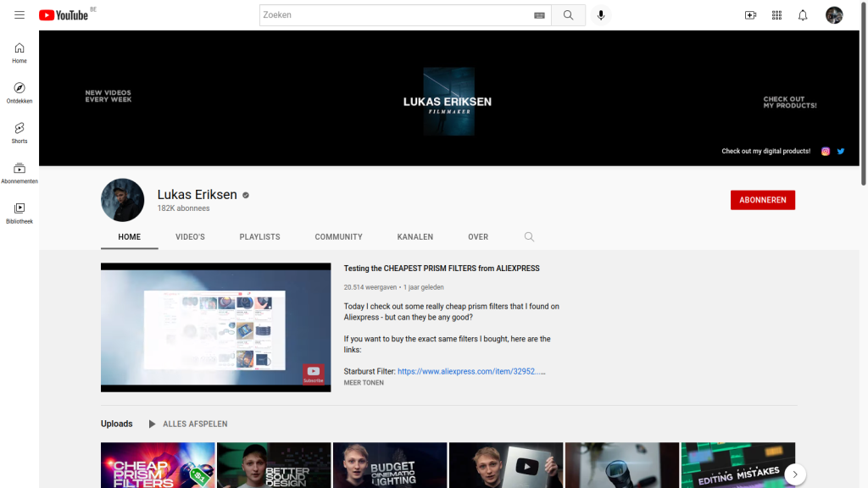Open the hamburger guide menu
868x488 pixels.
(x=19, y=15)
